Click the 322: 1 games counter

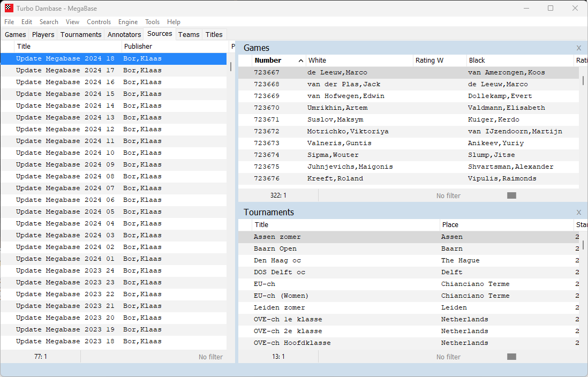point(278,195)
